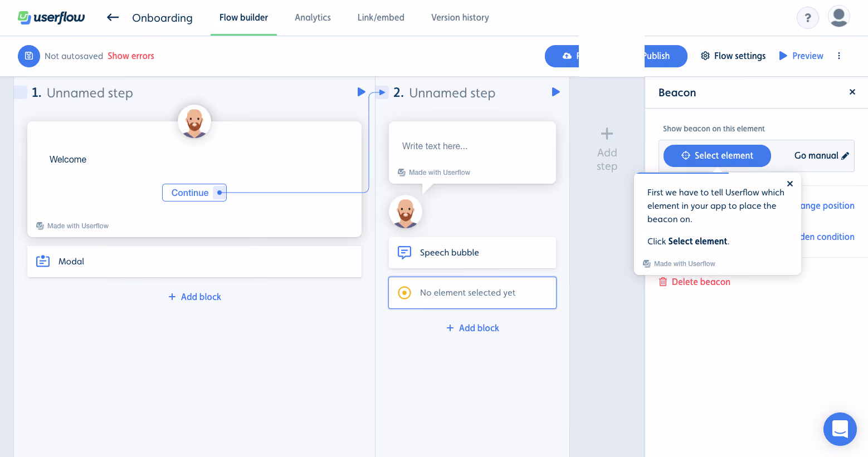Image resolution: width=868 pixels, height=457 pixels.
Task: Click Made with Userflow in speech bubble
Action: tap(434, 173)
